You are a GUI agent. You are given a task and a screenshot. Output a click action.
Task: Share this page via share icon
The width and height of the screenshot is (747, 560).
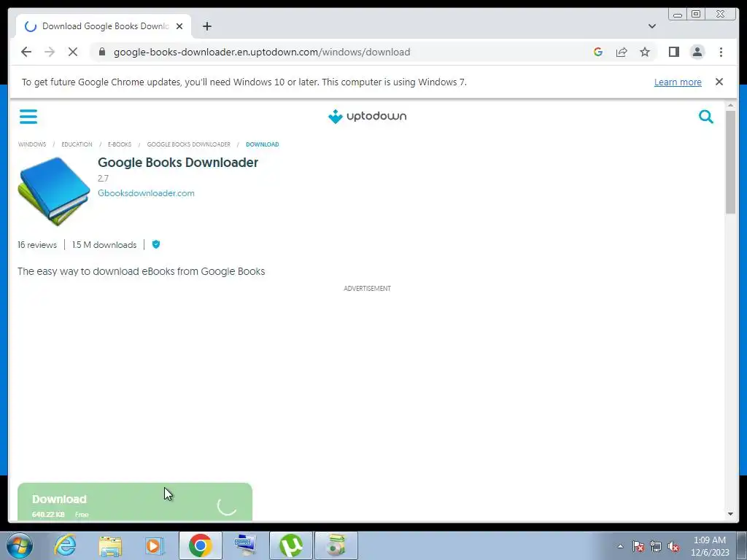(622, 52)
